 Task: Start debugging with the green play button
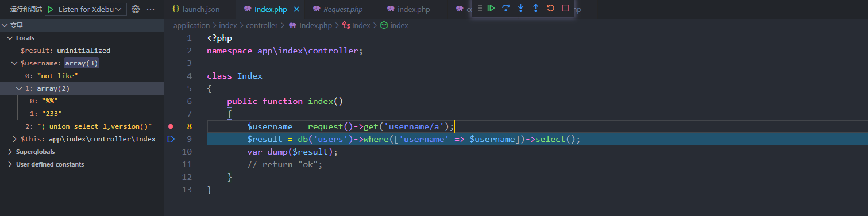click(x=51, y=9)
